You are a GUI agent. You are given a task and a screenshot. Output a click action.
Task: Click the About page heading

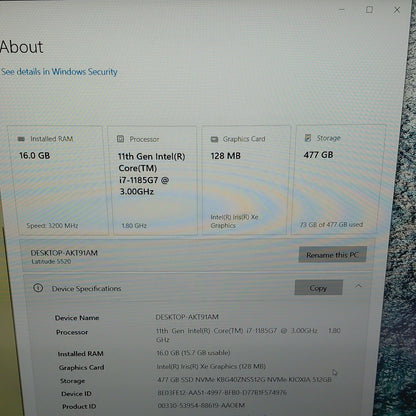[x=21, y=47]
